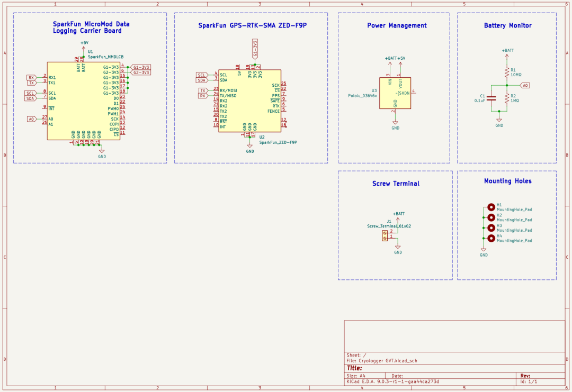Click the Title: field in title block
The width and height of the screenshot is (572, 392).
(x=354, y=368)
